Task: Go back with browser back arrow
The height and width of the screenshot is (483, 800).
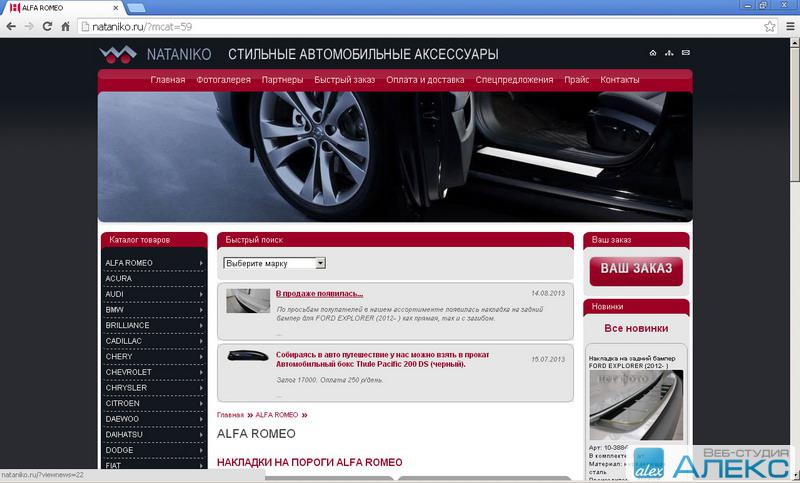Action: pos(10,26)
